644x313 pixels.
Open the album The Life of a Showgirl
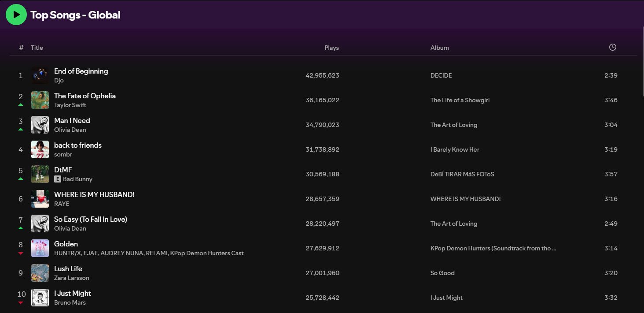click(460, 100)
